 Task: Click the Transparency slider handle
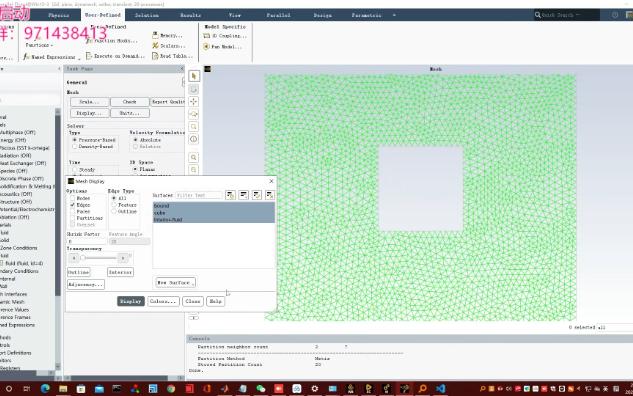tap(83, 258)
